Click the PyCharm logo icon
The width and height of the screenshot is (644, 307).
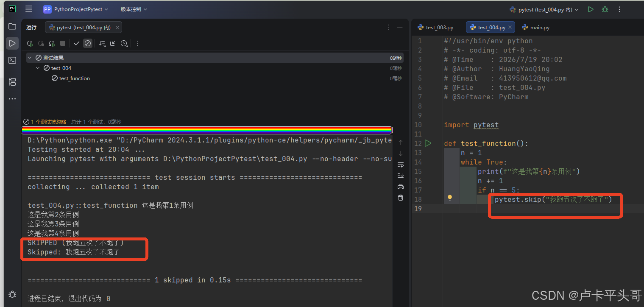click(x=12, y=9)
